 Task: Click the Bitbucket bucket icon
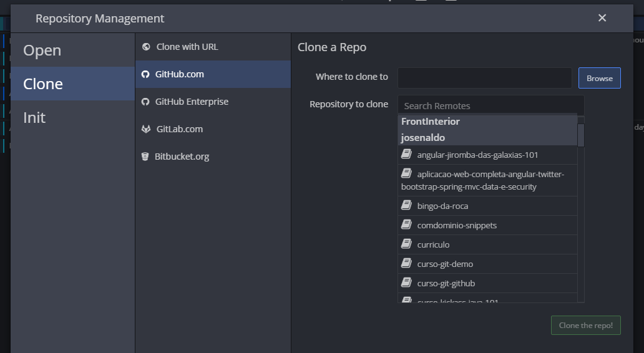[x=145, y=157]
